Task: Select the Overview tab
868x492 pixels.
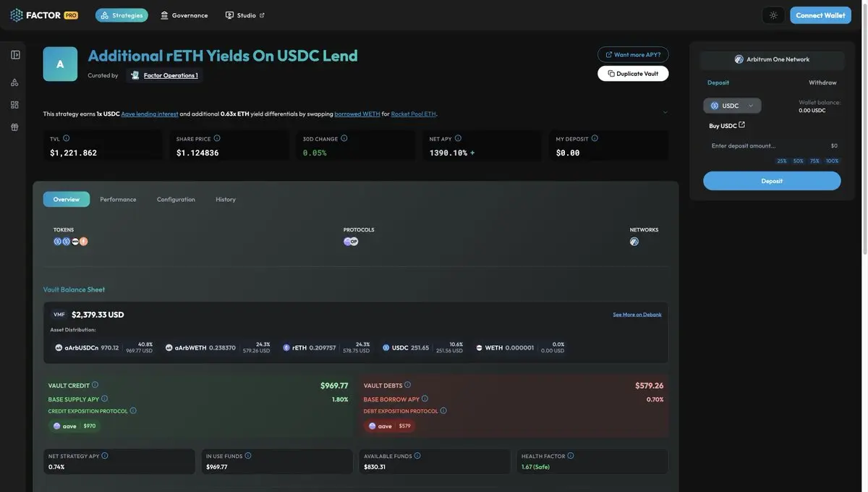Action: click(x=67, y=199)
